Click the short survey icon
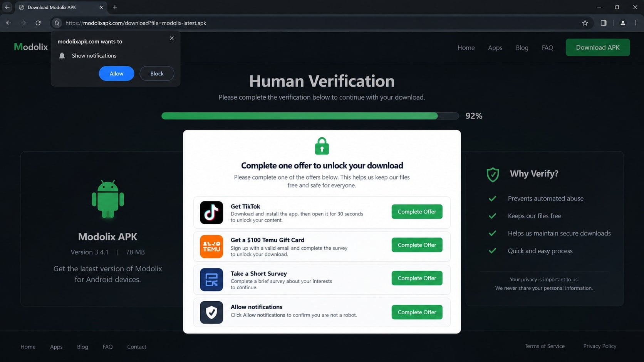 point(211,280)
